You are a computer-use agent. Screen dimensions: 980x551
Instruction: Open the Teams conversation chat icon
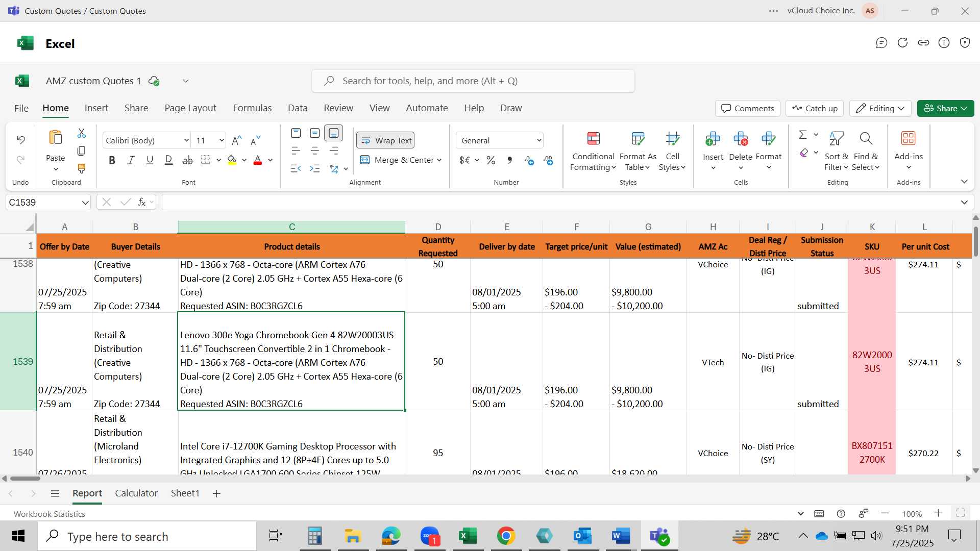(881, 43)
